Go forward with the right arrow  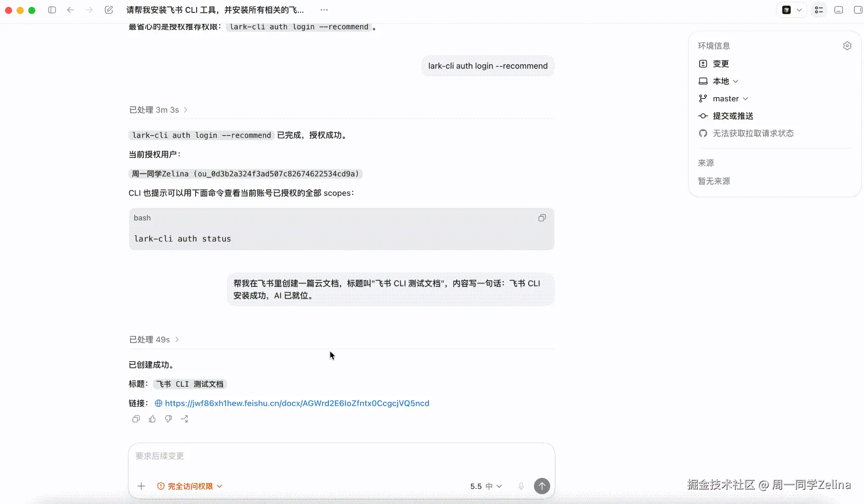pos(89,10)
